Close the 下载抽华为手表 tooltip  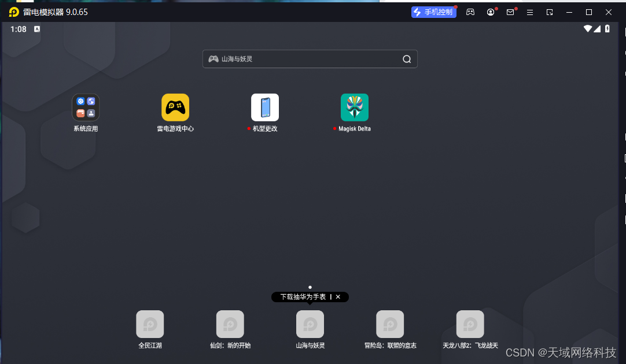(x=338, y=297)
